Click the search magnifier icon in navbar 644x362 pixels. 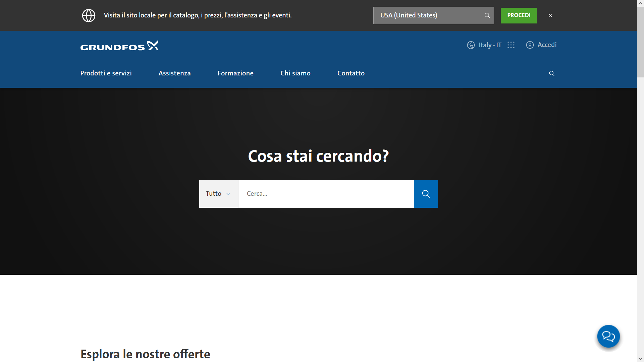click(551, 73)
